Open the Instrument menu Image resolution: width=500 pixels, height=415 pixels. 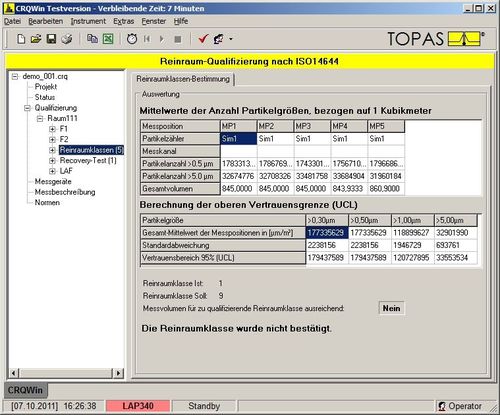click(x=88, y=21)
